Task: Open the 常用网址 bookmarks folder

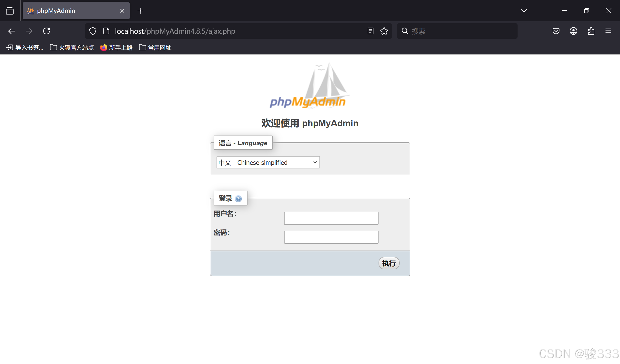Action: coord(155,47)
